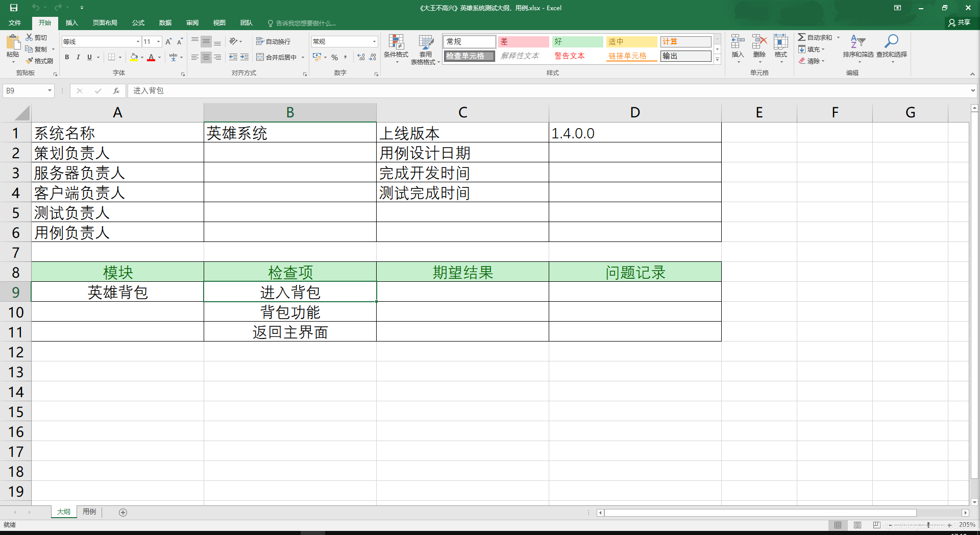Open the number format dropdown (常规)
The width and height of the screenshot is (980, 535).
pos(374,41)
